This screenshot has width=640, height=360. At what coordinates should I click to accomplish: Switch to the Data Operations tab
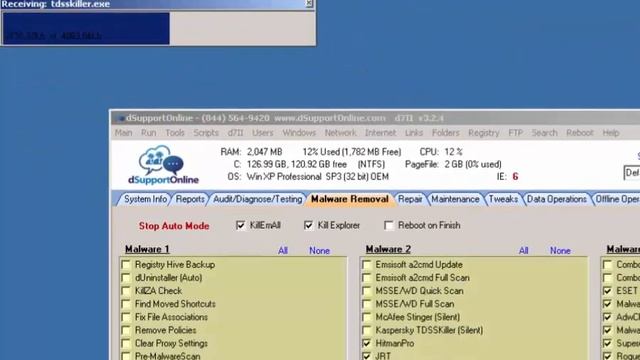tap(556, 199)
